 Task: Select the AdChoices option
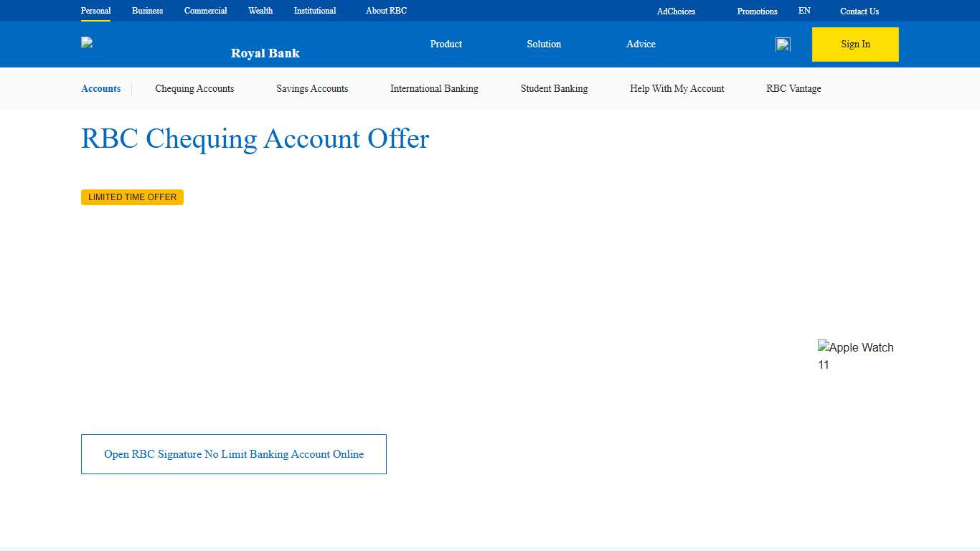[x=675, y=11]
